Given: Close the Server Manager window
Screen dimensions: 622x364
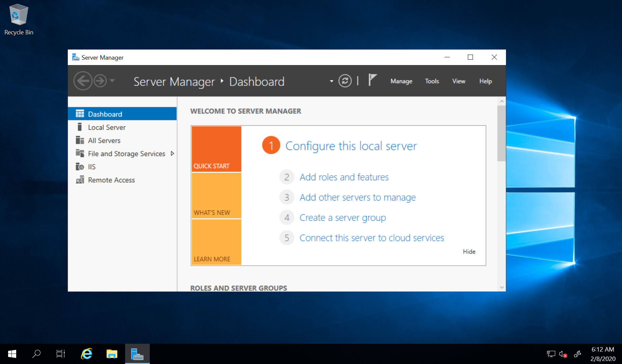Looking at the screenshot, I should click(494, 57).
